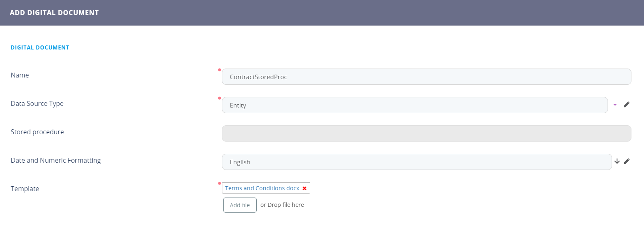The image size is (644, 245).
Task: Click the edit pencil beside Data Source Type
Action: (x=627, y=105)
